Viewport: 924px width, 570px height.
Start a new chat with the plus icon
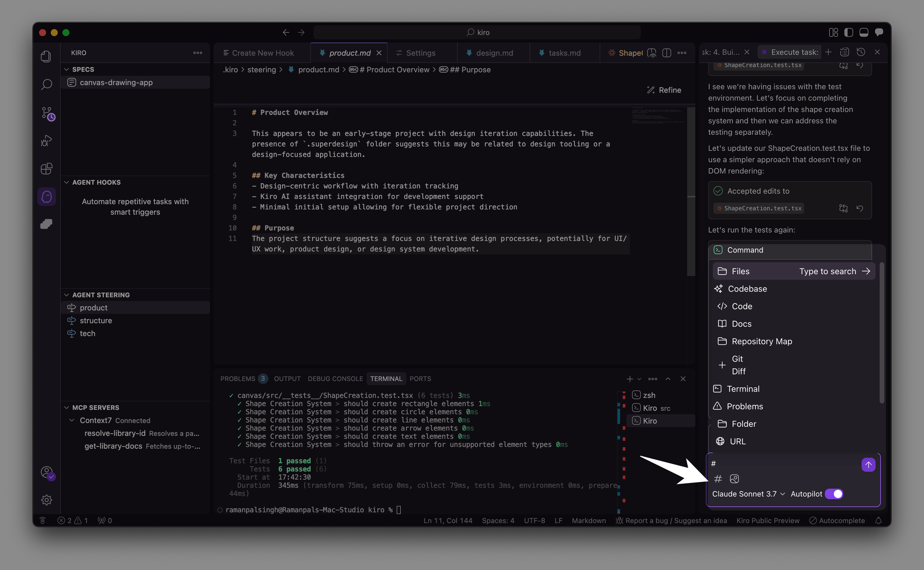pos(829,52)
